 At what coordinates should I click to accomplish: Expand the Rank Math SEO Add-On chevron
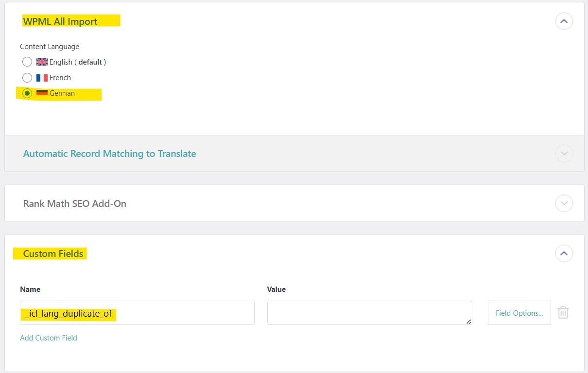pos(564,203)
